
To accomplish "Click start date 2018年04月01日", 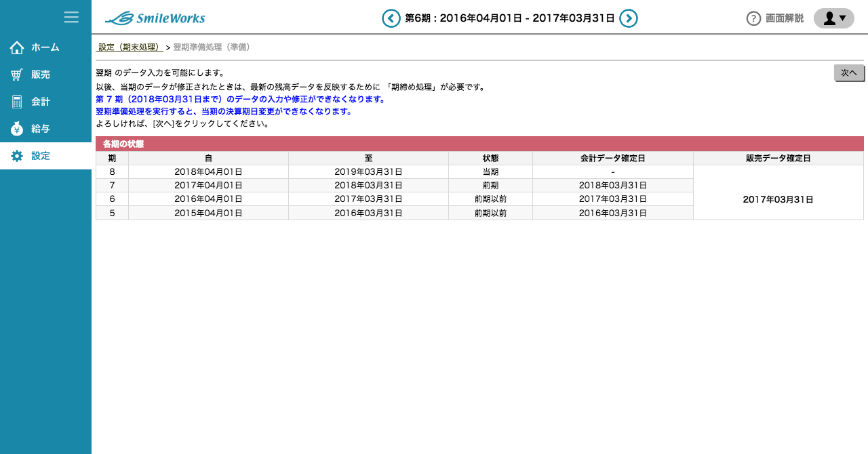I will pos(208,172).
